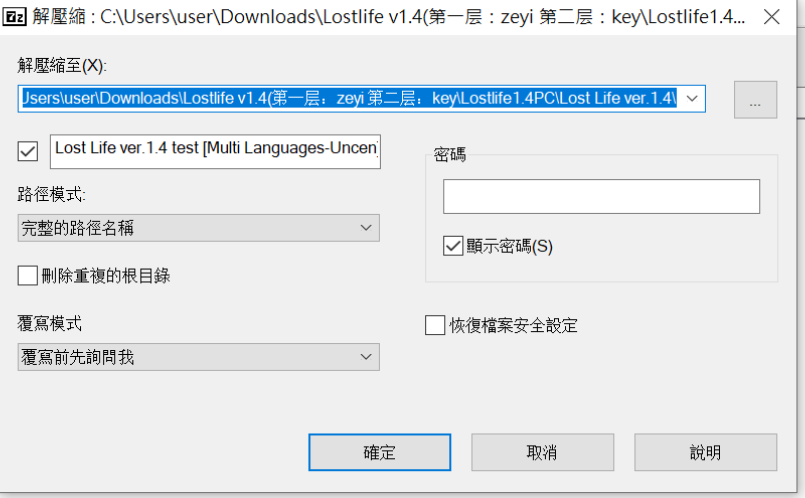Uncheck the checkbox beside Lost Life ver.1.4 folder name
This screenshot has width=805, height=498.
point(28,152)
